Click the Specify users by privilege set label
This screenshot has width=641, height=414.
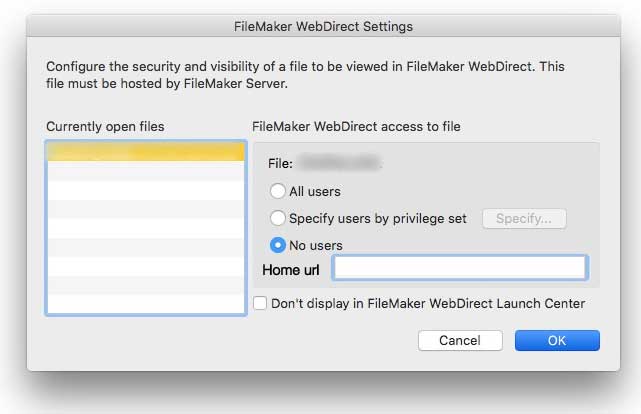coord(378,218)
